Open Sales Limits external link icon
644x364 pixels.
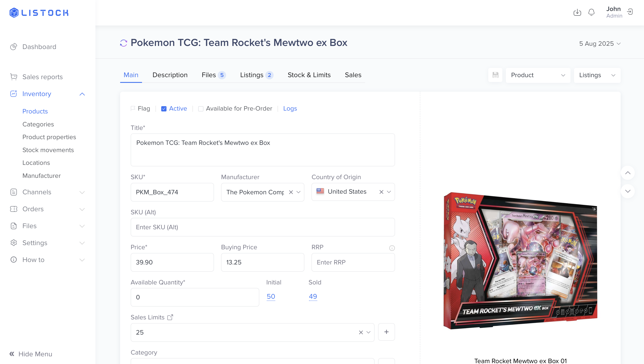point(170,317)
